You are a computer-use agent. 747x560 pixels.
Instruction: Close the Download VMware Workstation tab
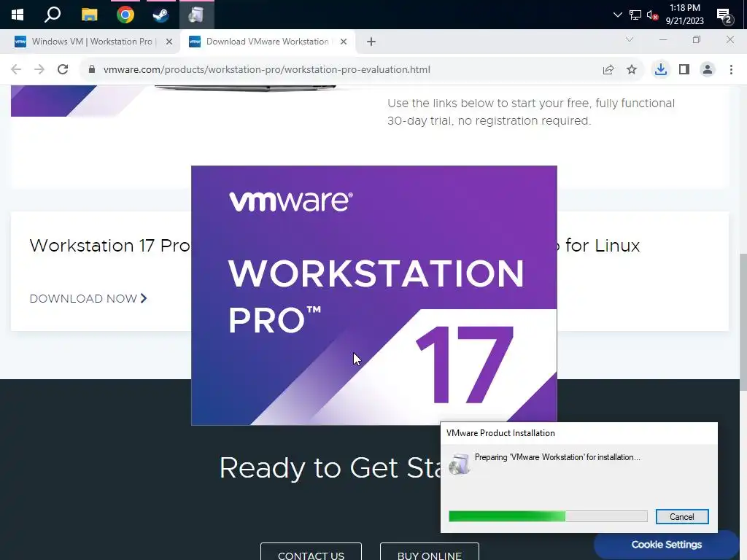coord(343,42)
